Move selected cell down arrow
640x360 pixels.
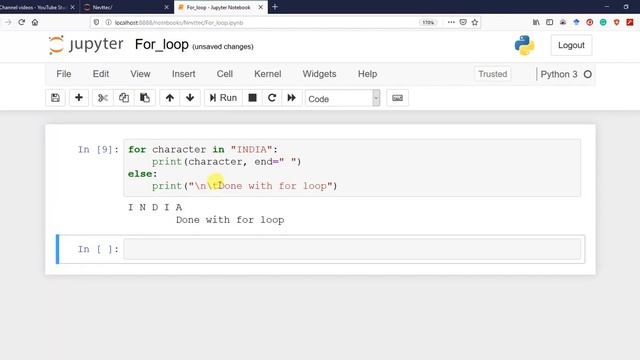tap(190, 98)
